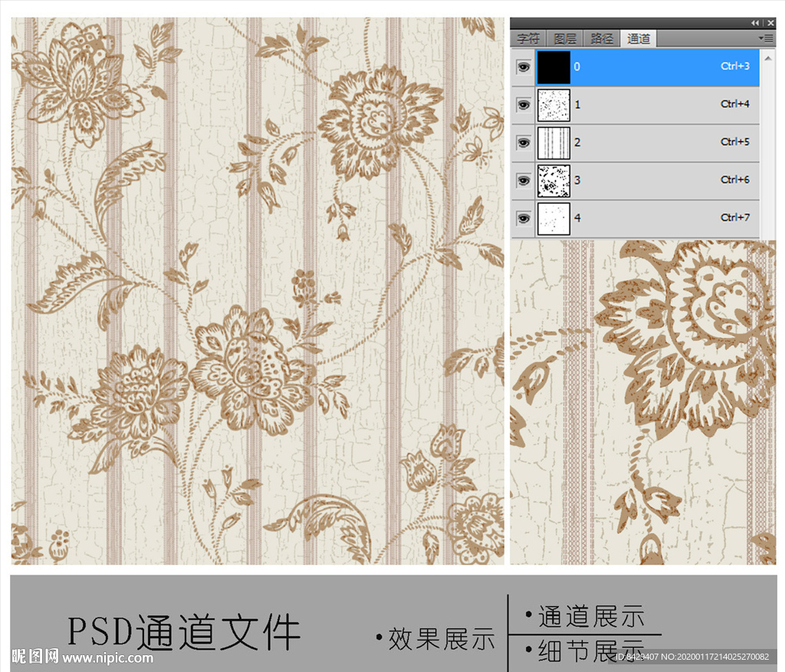Image resolution: width=785 pixels, height=672 pixels.
Task: Collapse the panel with double-arrow icon
Action: [755, 23]
